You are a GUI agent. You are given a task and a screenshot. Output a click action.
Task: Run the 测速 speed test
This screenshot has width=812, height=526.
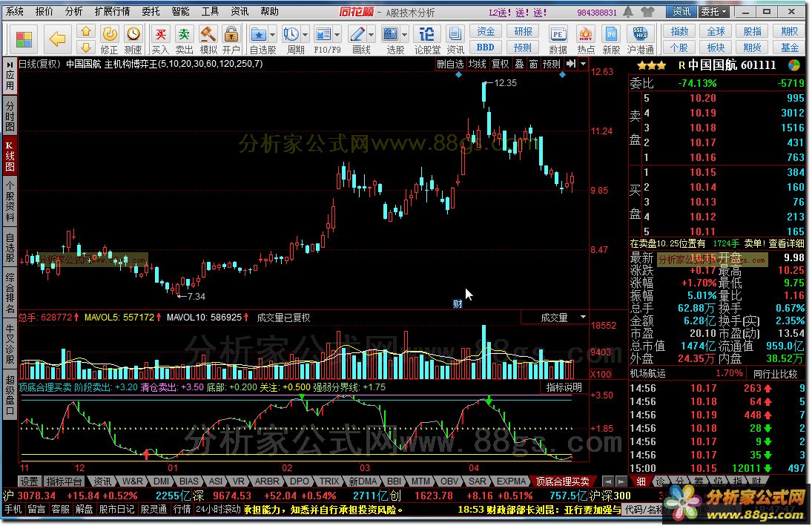tap(133, 40)
